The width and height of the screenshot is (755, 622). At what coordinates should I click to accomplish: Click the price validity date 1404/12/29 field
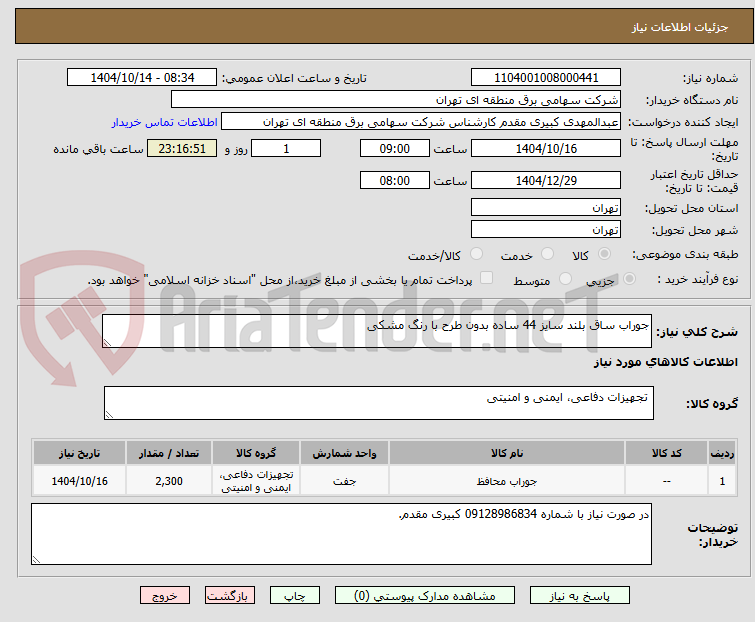546,180
